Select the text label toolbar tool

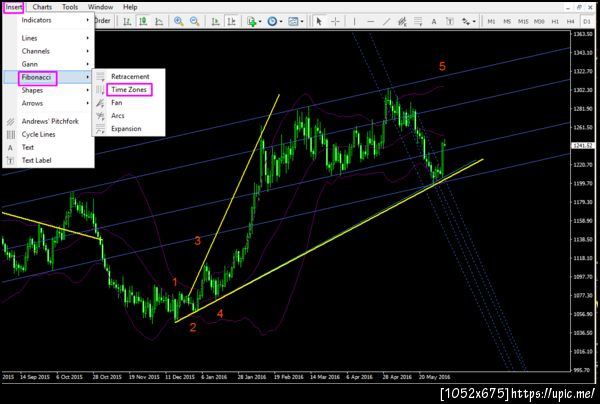click(x=450, y=21)
